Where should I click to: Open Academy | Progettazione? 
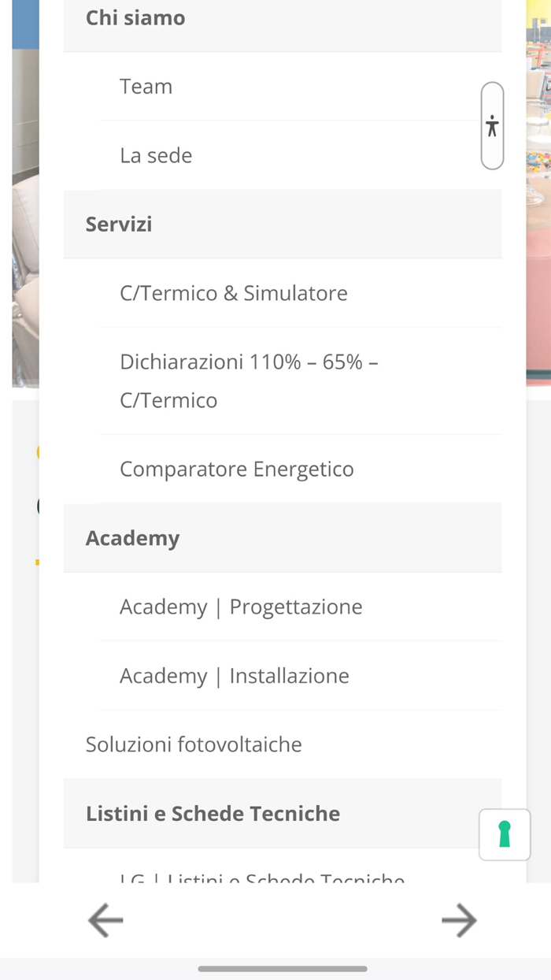pos(241,607)
